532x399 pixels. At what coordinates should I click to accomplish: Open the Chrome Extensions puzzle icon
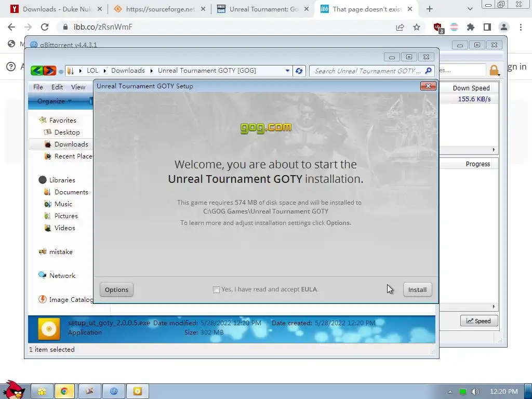(x=471, y=27)
